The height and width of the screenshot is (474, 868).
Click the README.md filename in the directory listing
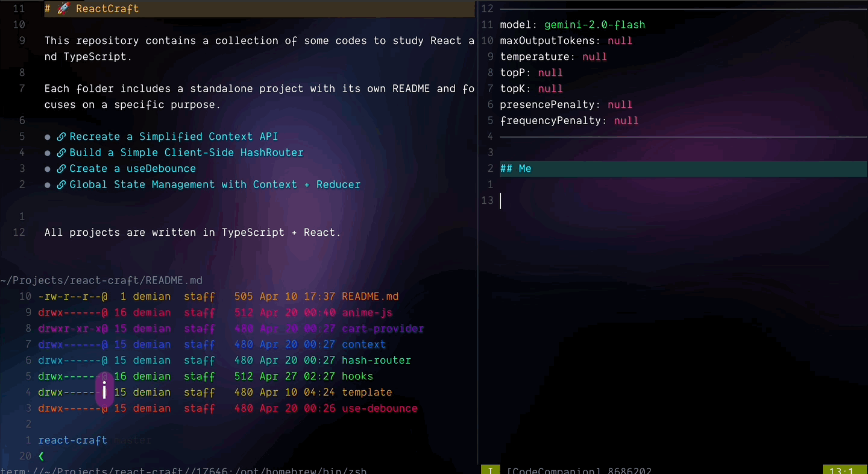[370, 296]
